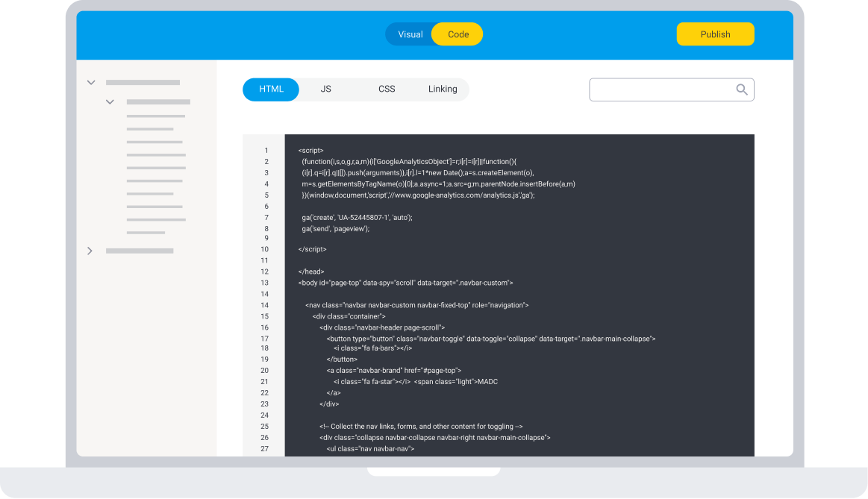Select the first sidebar tree item

[142, 82]
